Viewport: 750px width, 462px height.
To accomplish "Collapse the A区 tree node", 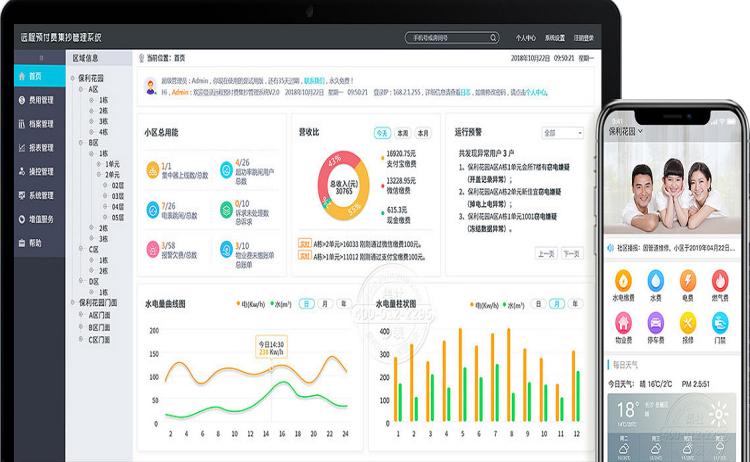I will 81,89.
